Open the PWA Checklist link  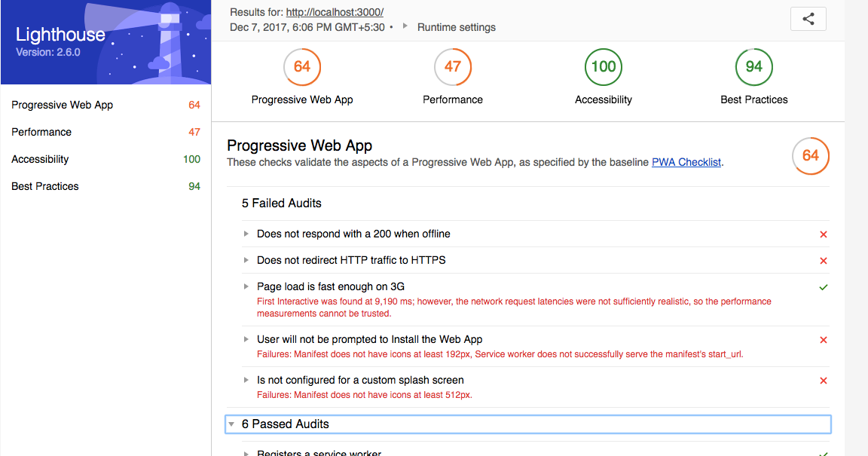tap(686, 162)
